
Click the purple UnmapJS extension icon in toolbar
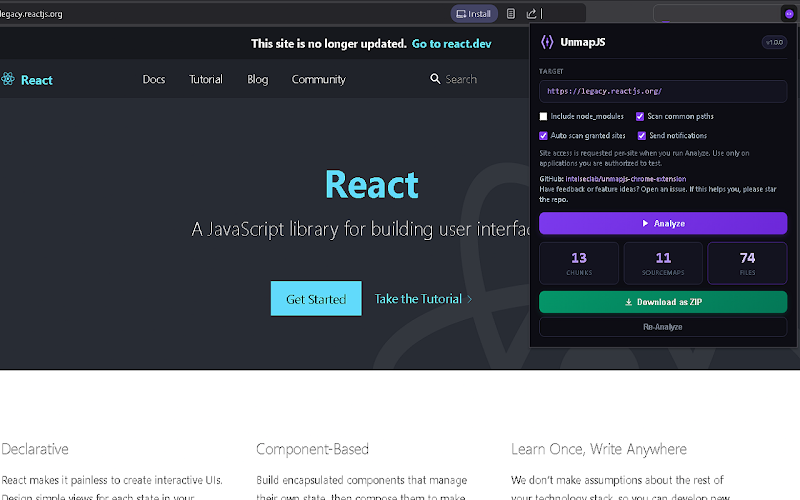point(789,14)
